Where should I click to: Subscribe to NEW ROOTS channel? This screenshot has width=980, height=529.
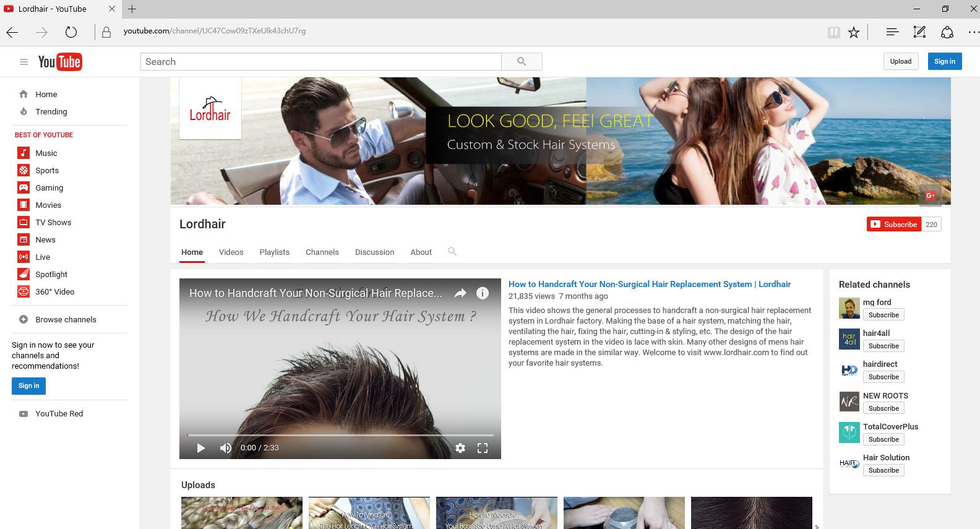coord(883,408)
